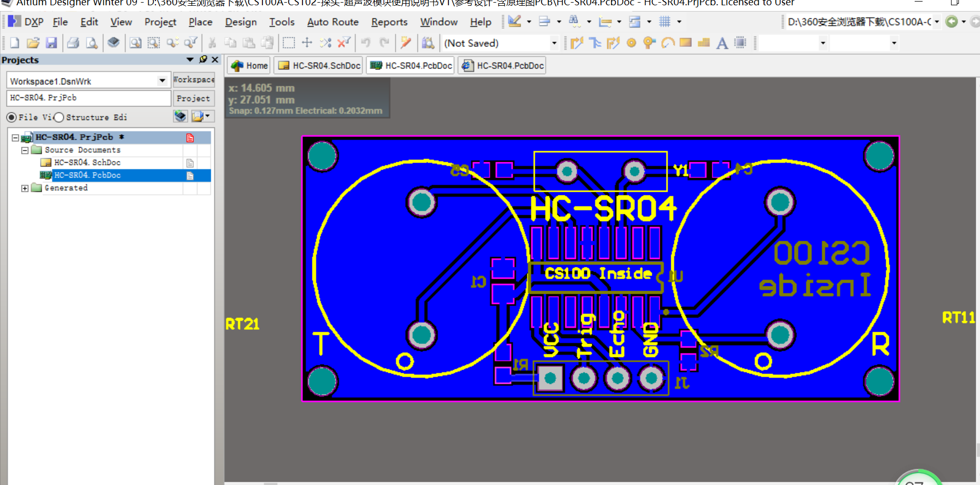Place an arc by edge tool
The height and width of the screenshot is (485, 980).
coord(668,43)
